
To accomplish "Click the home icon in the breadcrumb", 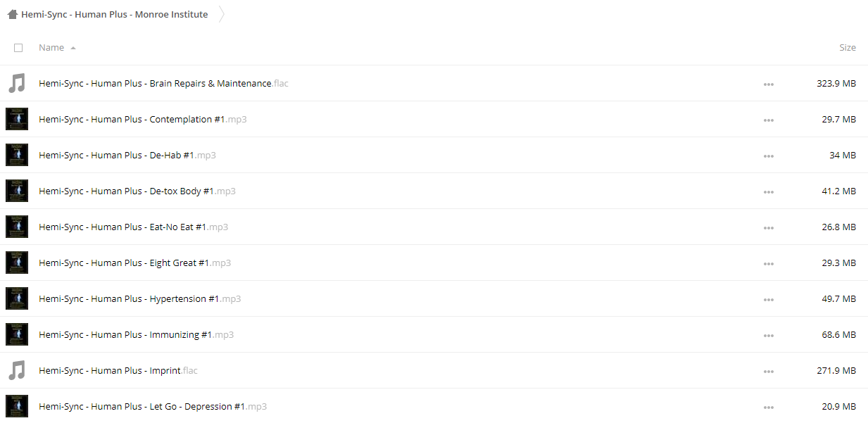I will coord(13,14).
